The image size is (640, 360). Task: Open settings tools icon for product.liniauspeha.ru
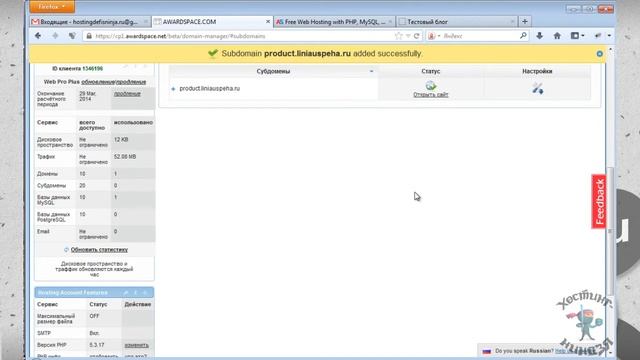pyautogui.click(x=538, y=88)
